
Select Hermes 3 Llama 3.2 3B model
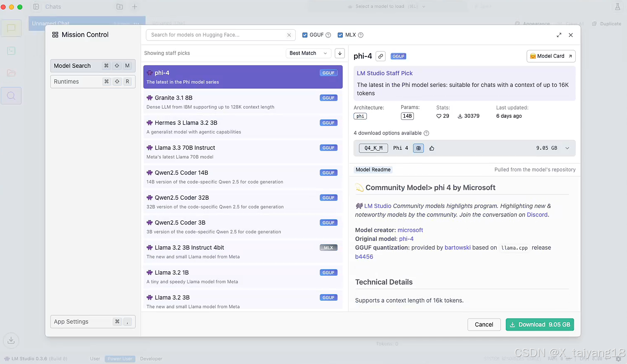243,127
